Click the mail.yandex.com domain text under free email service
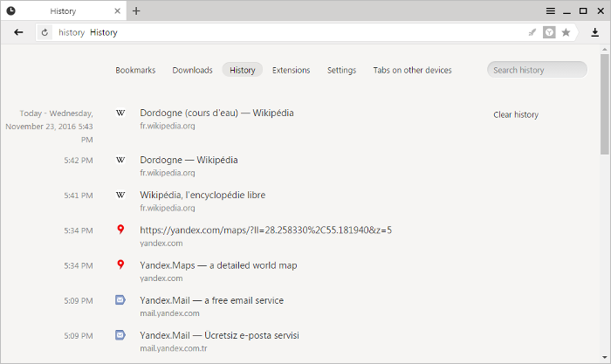Viewport: 611px width, 364px height. pyautogui.click(x=169, y=313)
